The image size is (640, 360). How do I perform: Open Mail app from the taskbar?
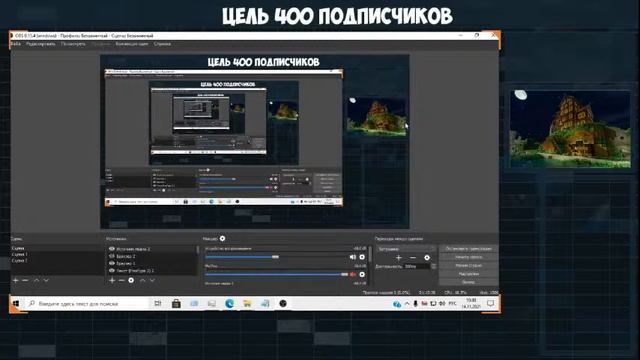(x=194, y=303)
